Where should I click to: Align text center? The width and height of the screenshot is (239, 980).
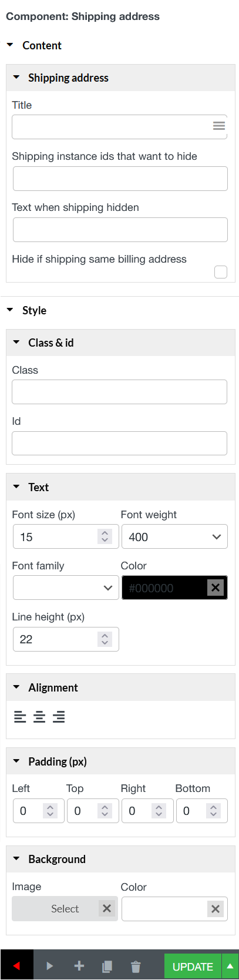coord(39,717)
